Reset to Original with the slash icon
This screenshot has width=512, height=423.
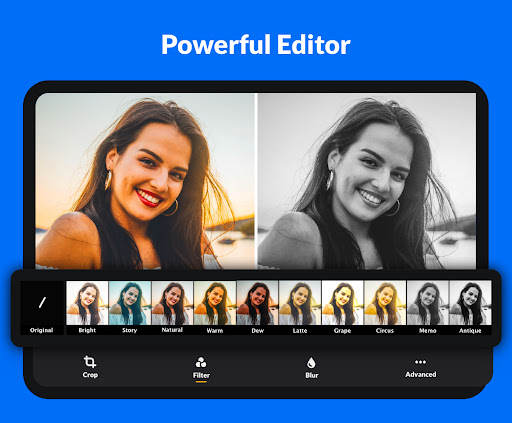[x=42, y=303]
